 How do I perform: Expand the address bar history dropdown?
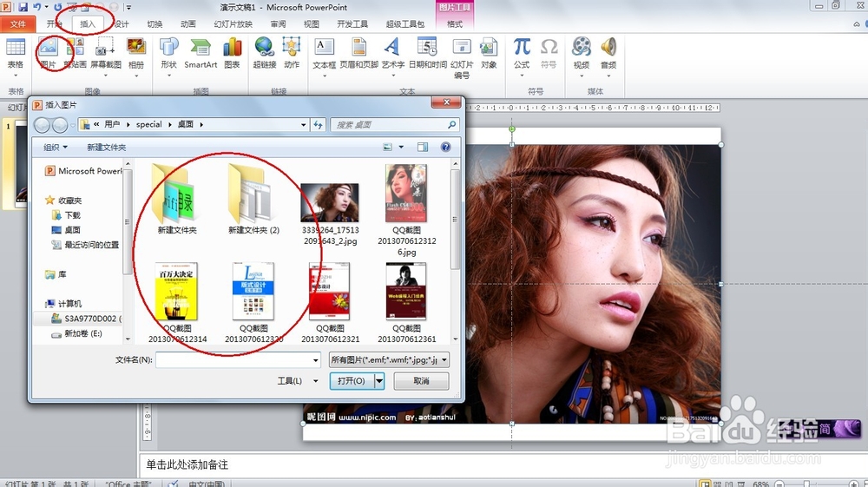click(x=303, y=125)
